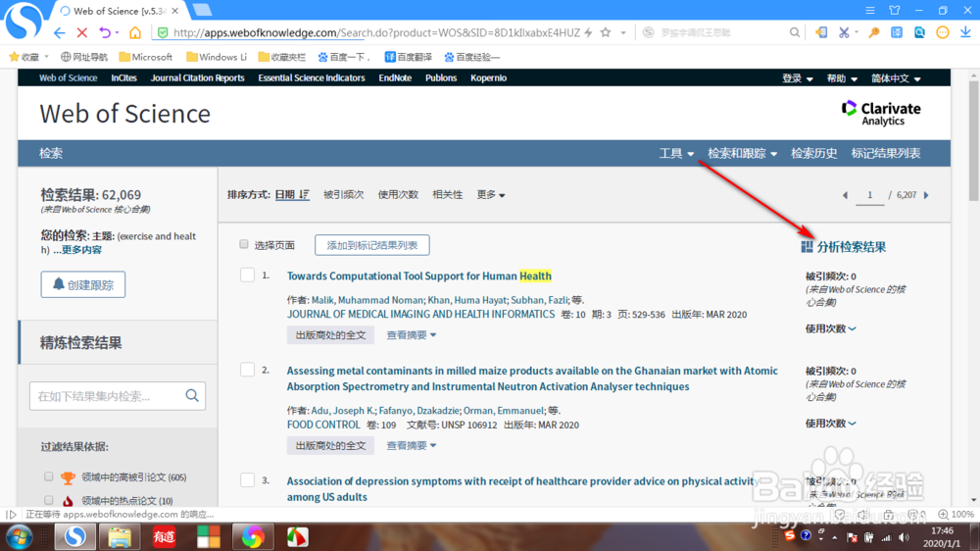Click the 更多内容 more content link
The height and width of the screenshot is (551, 980).
pos(81,250)
